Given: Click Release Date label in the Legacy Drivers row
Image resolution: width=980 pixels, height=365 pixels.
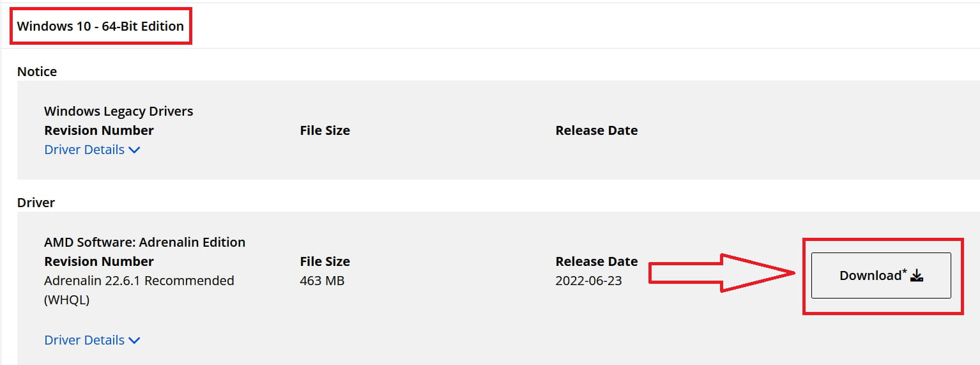Looking at the screenshot, I should coord(597,130).
